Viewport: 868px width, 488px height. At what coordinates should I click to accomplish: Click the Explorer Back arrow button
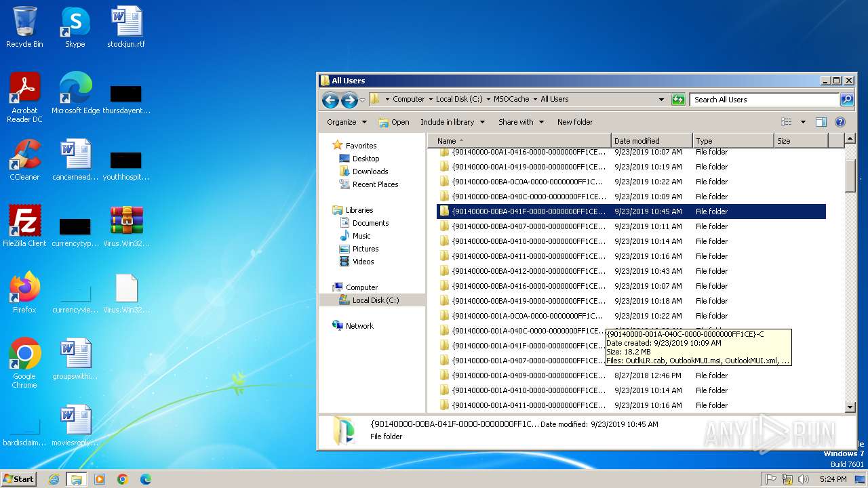pos(330,100)
